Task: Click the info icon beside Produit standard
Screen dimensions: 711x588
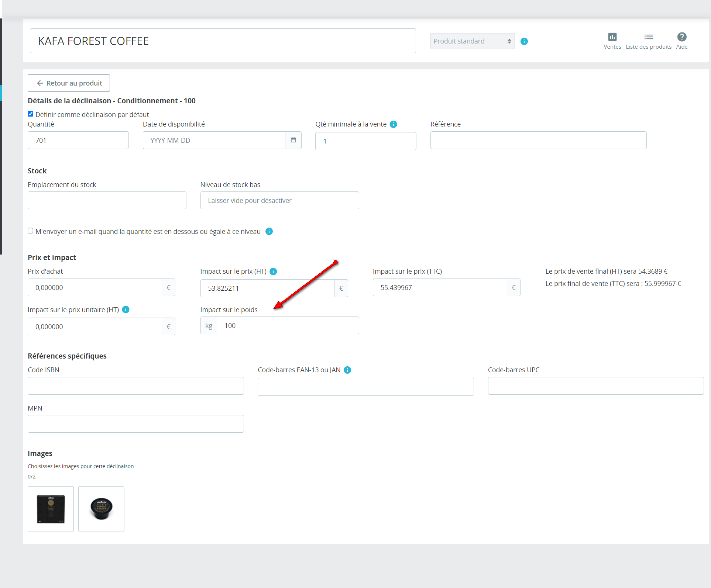Action: (x=524, y=41)
